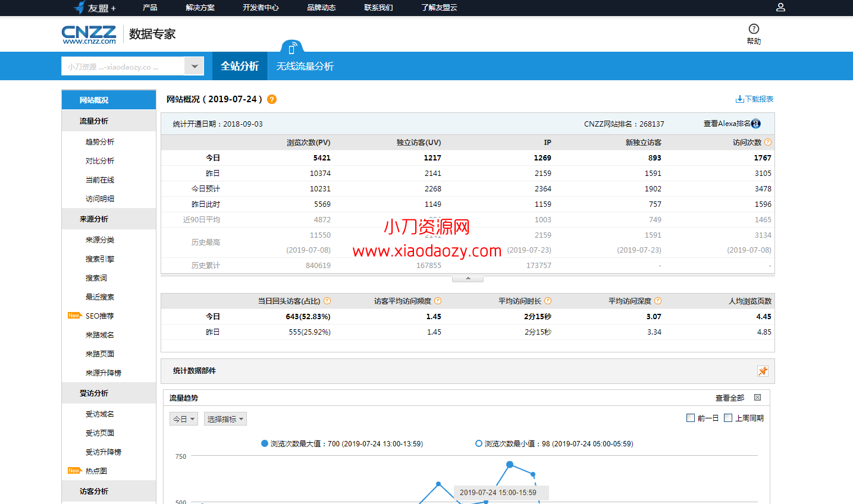853x504 pixels.
Task: Open the Alexa ranking icon
Action: tap(756, 124)
